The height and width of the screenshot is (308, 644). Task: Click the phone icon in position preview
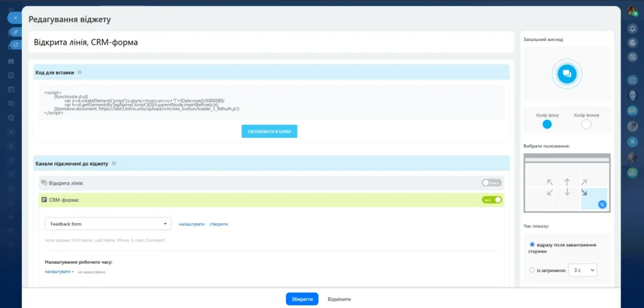coord(602,204)
